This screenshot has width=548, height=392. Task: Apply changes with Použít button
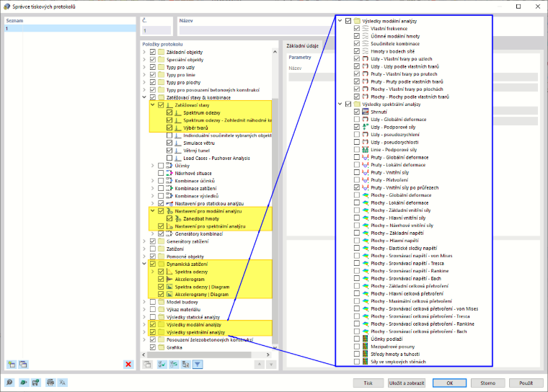526,383
